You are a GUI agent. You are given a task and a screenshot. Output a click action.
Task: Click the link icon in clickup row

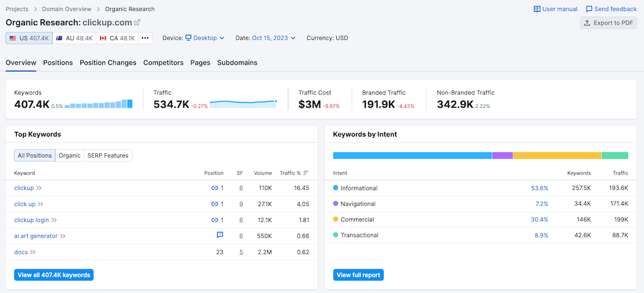tap(214, 188)
